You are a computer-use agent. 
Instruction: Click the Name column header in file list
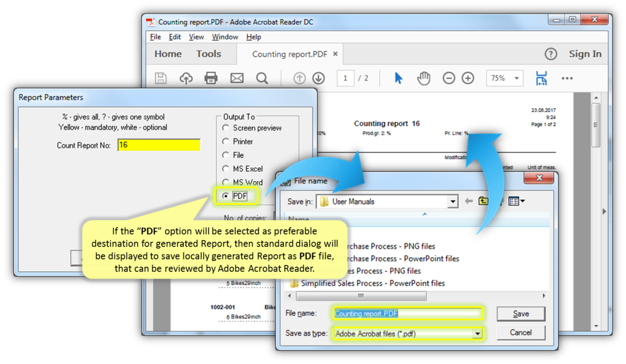[299, 219]
